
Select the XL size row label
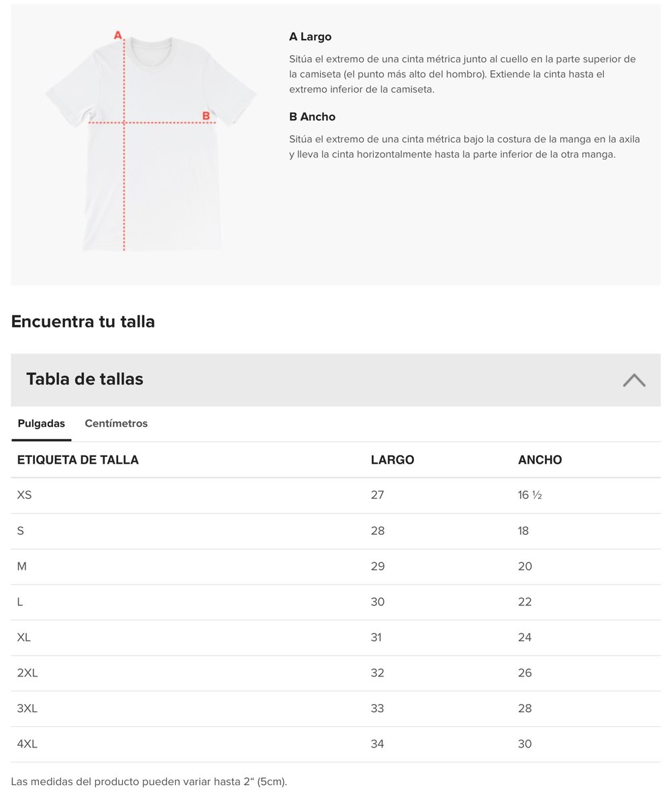pos(24,638)
